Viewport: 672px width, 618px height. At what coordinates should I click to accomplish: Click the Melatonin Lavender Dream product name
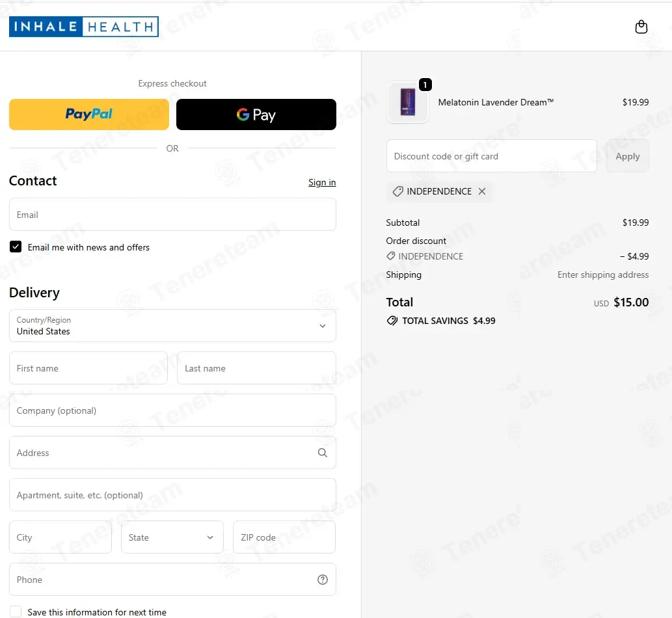tap(496, 102)
